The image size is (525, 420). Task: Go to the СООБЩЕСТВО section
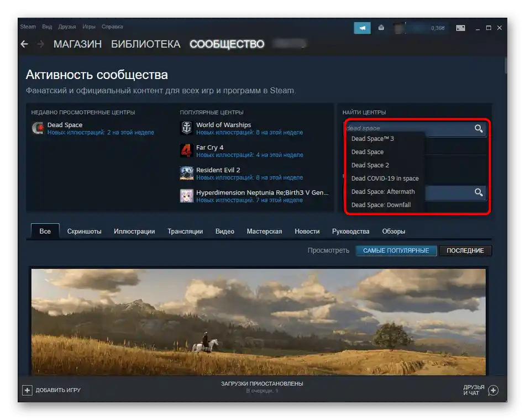coord(227,44)
